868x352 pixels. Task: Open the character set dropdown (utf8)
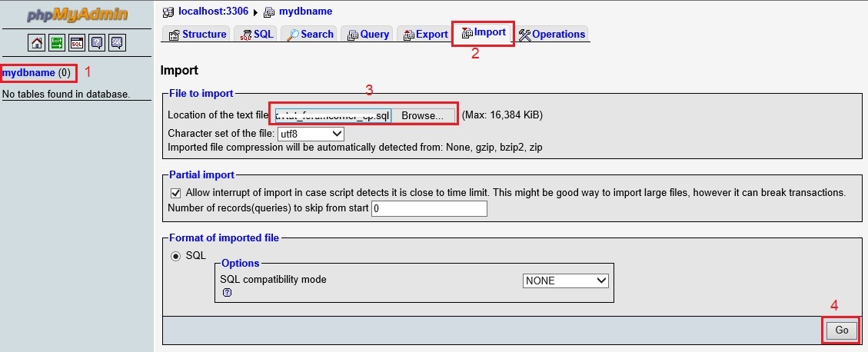[x=311, y=134]
